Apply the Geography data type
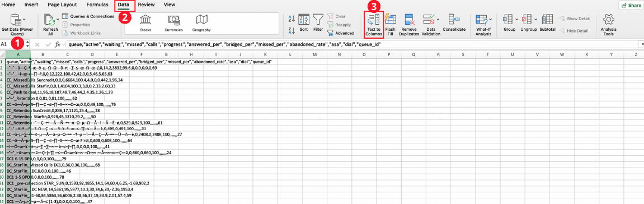644x204 pixels. (x=201, y=23)
